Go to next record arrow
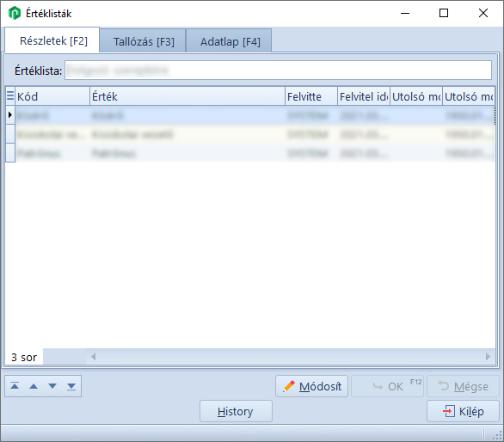The height and width of the screenshot is (442, 504). (x=52, y=386)
